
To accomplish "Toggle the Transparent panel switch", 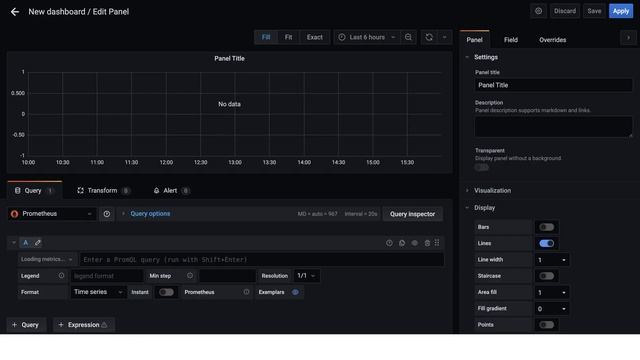I will point(482,167).
